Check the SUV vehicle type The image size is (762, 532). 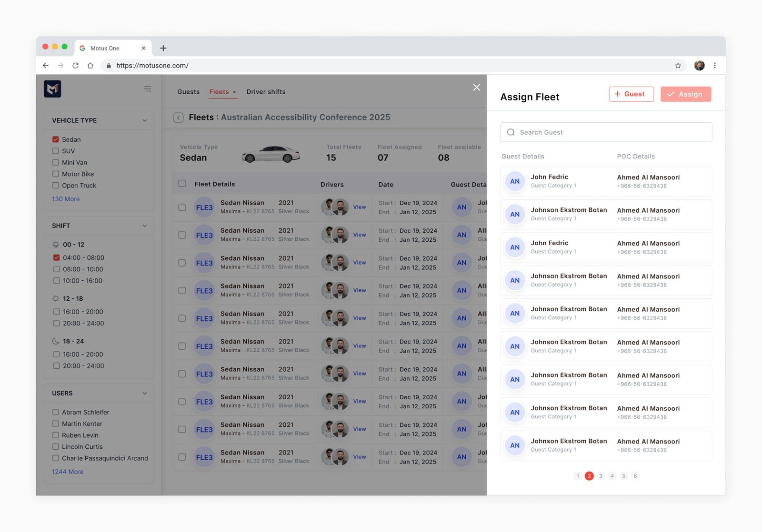(x=56, y=151)
